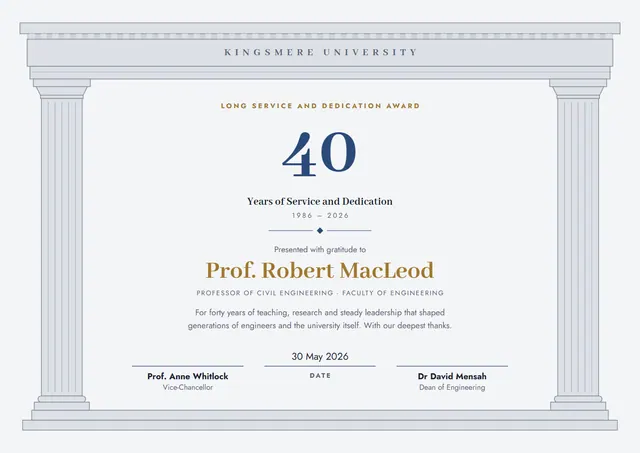Click the 'Vice-Chancellor' title text

click(x=188, y=387)
